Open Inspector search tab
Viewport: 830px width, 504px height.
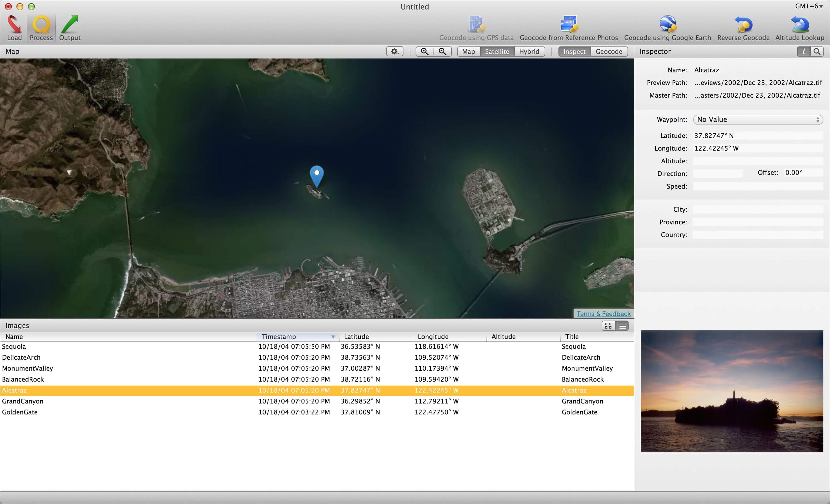817,52
